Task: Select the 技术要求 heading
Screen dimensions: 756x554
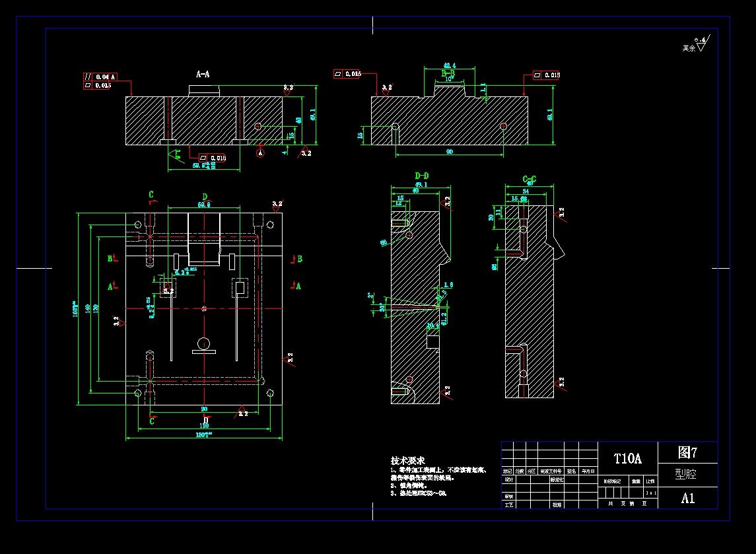Action: pyautogui.click(x=407, y=460)
